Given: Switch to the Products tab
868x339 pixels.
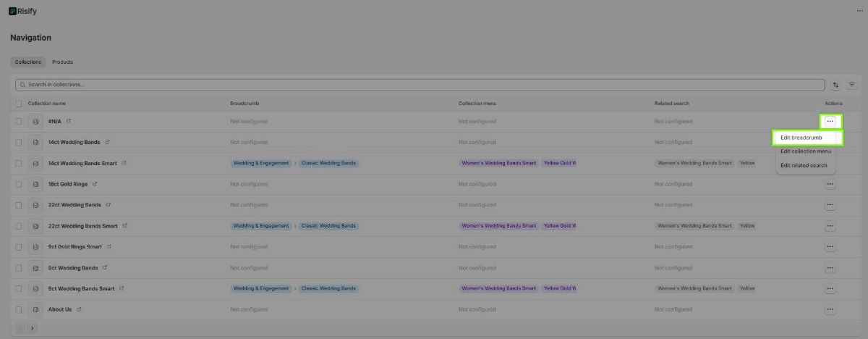Looking at the screenshot, I should coord(62,62).
